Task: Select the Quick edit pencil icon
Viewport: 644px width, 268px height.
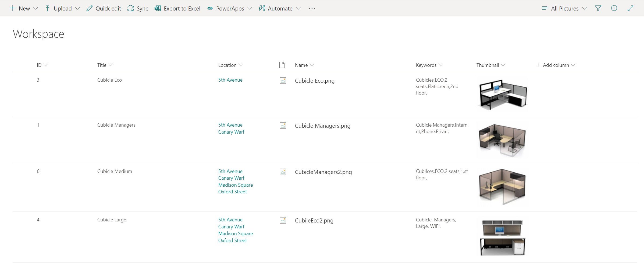Action: pyautogui.click(x=89, y=8)
